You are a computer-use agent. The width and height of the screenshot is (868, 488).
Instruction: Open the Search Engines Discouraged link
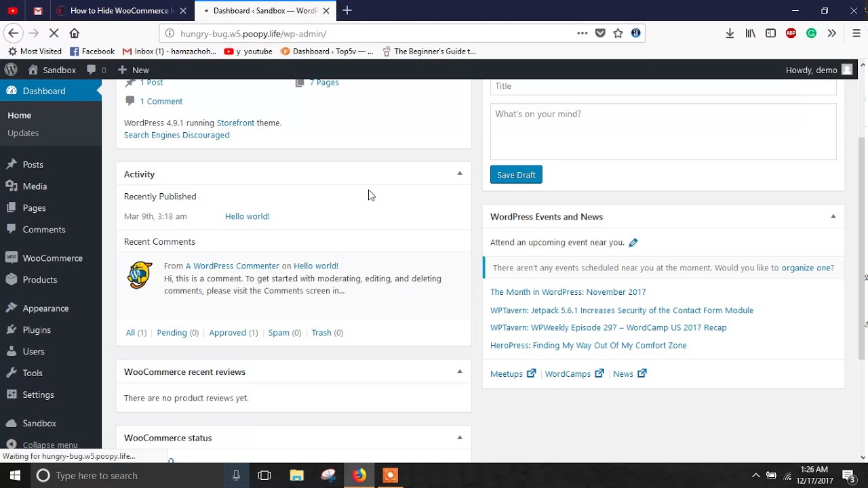[x=176, y=135]
